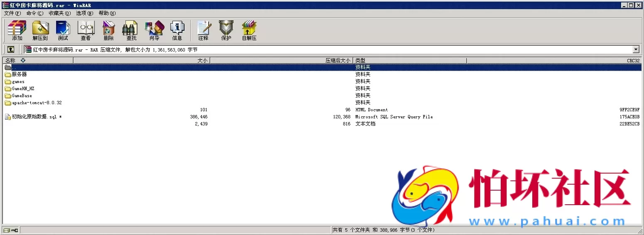Create 自解压 (SFX) archive icon
644x235 pixels.
pos(249,31)
